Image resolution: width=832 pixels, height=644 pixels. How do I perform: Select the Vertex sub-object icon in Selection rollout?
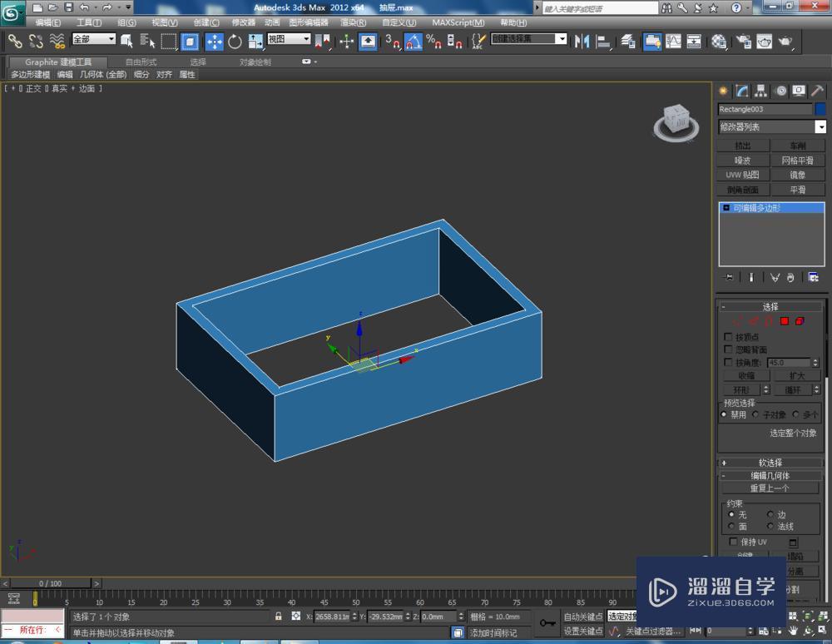[735, 321]
